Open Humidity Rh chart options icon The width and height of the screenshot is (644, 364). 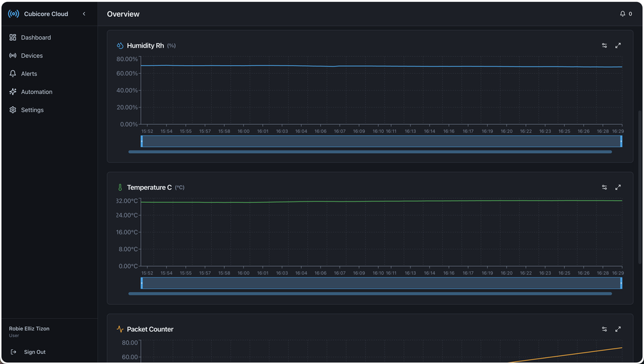point(604,46)
